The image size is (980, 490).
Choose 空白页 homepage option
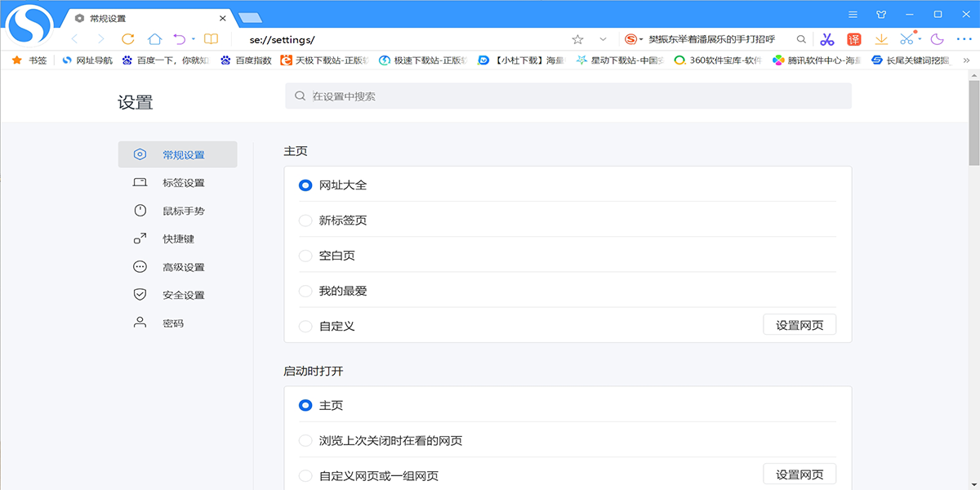point(305,256)
